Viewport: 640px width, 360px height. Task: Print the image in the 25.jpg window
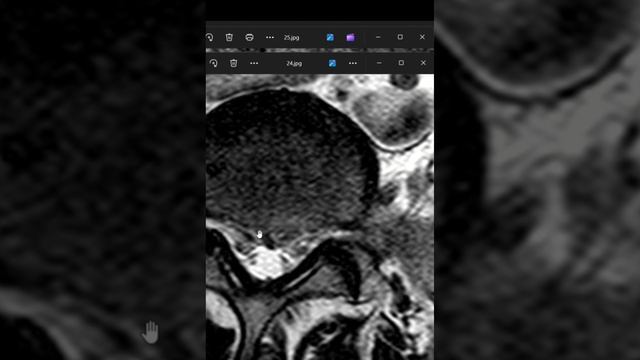click(x=249, y=37)
